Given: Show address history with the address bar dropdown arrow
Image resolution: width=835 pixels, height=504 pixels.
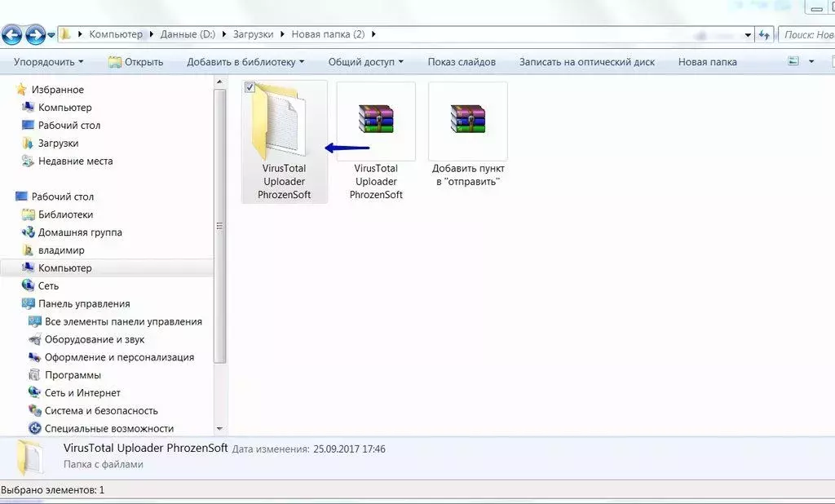Looking at the screenshot, I should (x=749, y=35).
